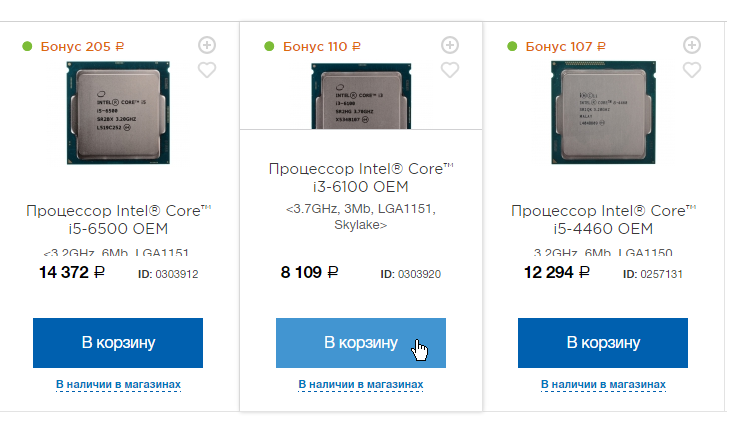Click compare plus icon for i3-6100
The height and width of the screenshot is (425, 741).
click(x=450, y=45)
